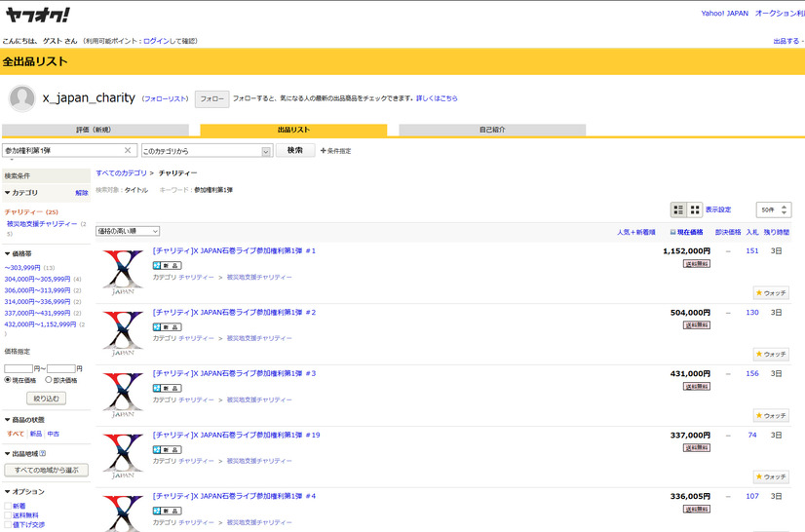805x532 pixels.
Task: Click the 絞り込む filter button
Action: coord(46,399)
